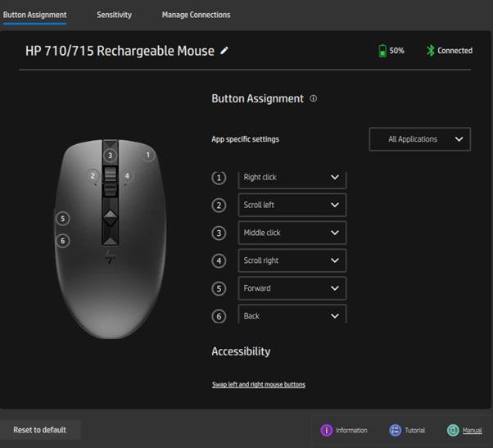Open the Right click assignment dropdown
The image size is (493, 448).
pyautogui.click(x=292, y=180)
